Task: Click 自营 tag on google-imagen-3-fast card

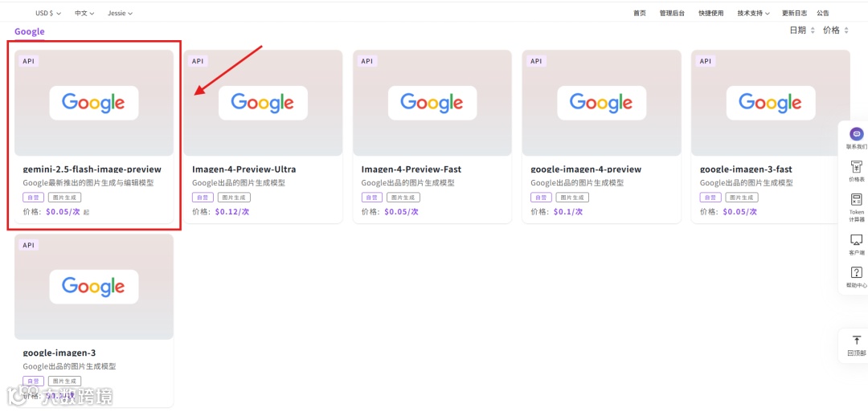Action: (x=710, y=198)
